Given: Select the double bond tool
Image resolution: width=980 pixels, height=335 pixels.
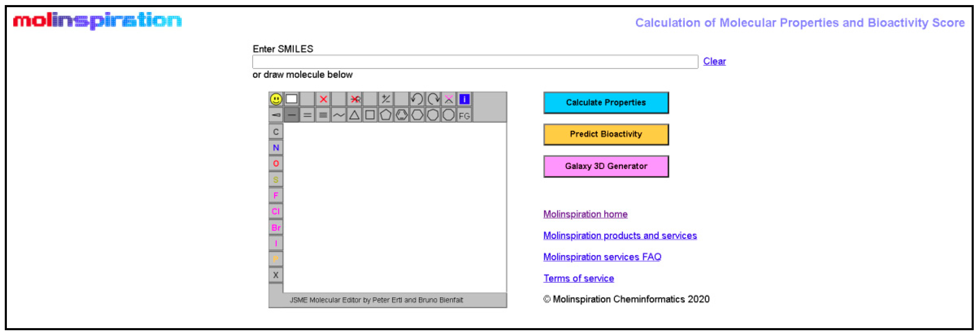Looking at the screenshot, I should click(x=307, y=115).
